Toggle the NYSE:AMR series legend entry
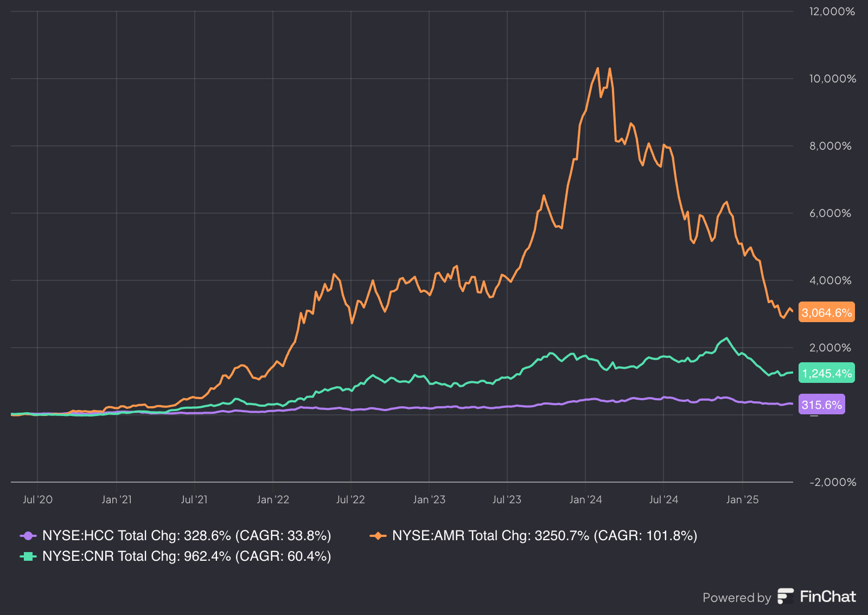Screen dimensions: 868x615 point(533,536)
